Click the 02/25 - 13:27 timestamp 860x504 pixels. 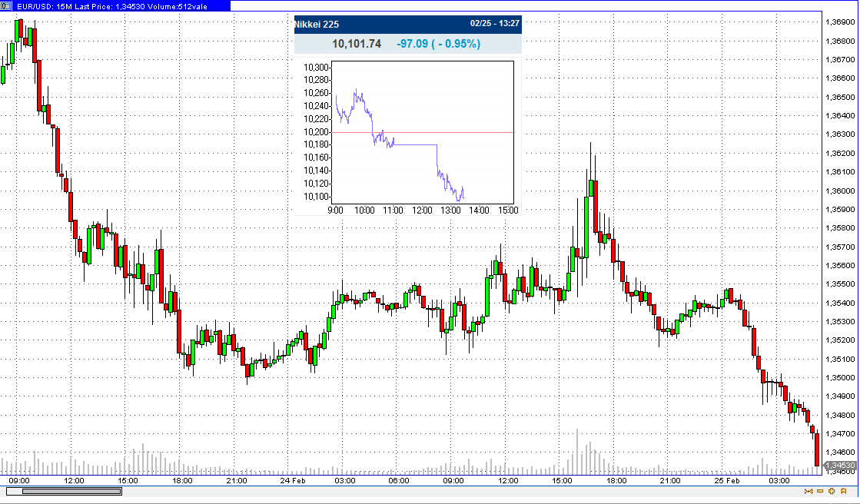pos(495,23)
